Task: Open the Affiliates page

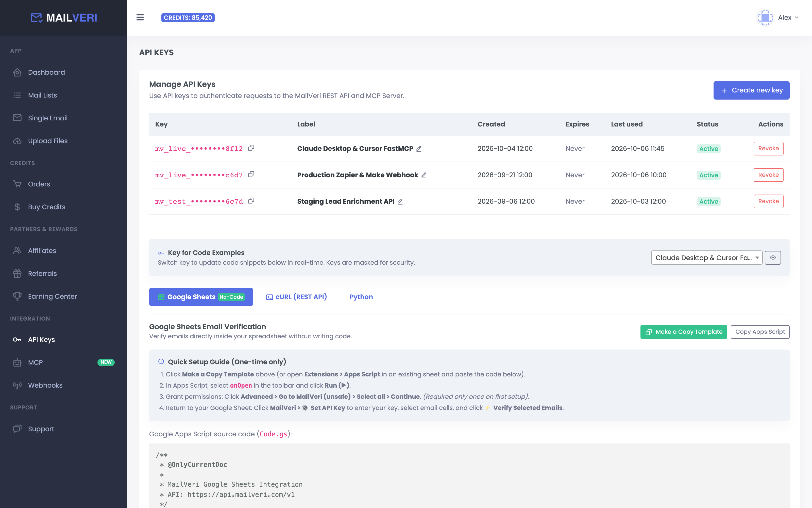Action: coord(42,251)
